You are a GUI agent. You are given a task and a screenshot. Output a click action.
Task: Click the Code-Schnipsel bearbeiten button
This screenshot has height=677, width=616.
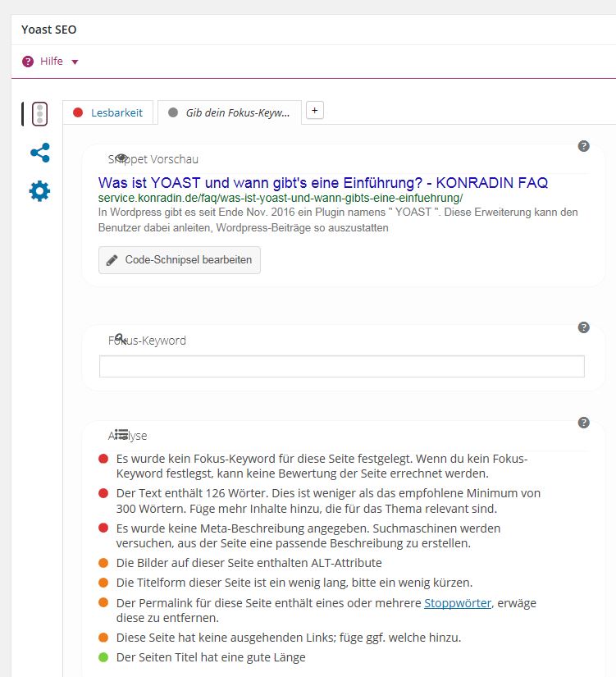[x=180, y=260]
